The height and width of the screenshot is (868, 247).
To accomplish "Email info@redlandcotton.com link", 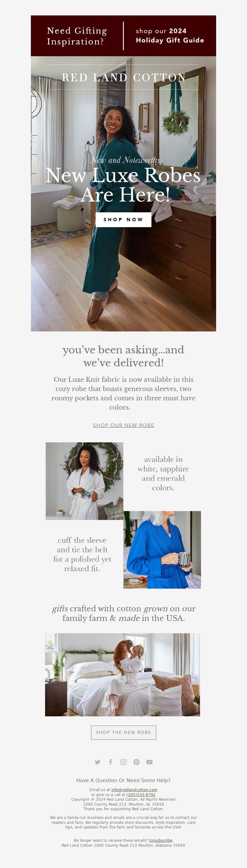I will tap(134, 790).
